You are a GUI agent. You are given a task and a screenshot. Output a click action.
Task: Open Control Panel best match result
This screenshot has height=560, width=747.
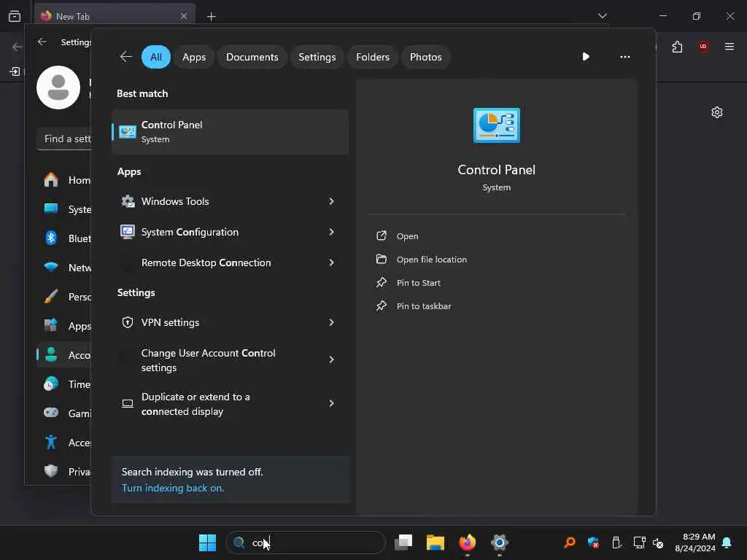230,132
